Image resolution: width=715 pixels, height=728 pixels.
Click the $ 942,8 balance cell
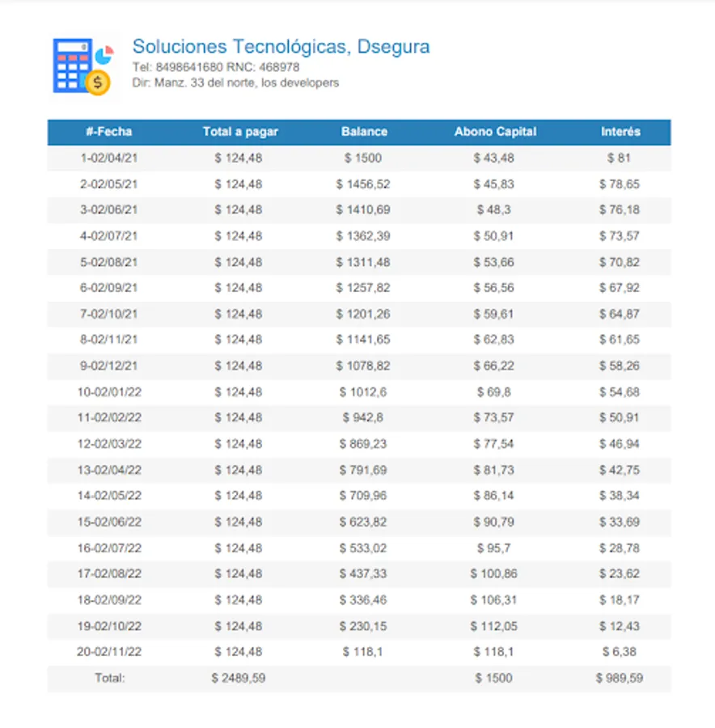pyautogui.click(x=363, y=418)
